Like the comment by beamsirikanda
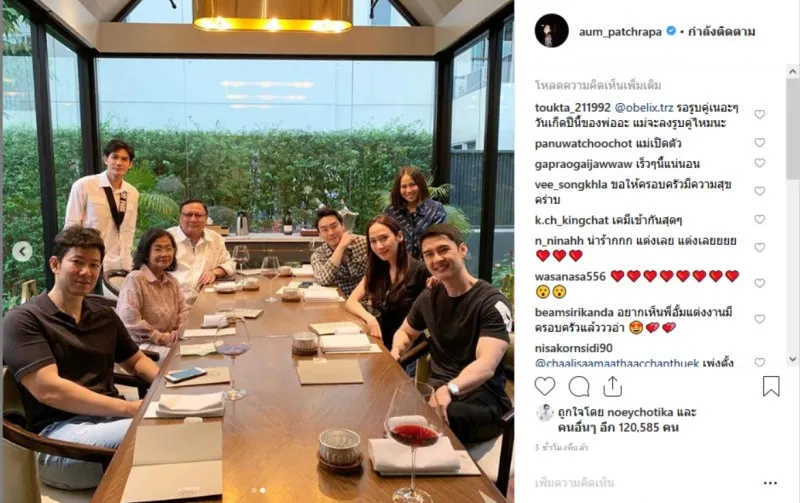This screenshot has width=800, height=503. pyautogui.click(x=760, y=319)
